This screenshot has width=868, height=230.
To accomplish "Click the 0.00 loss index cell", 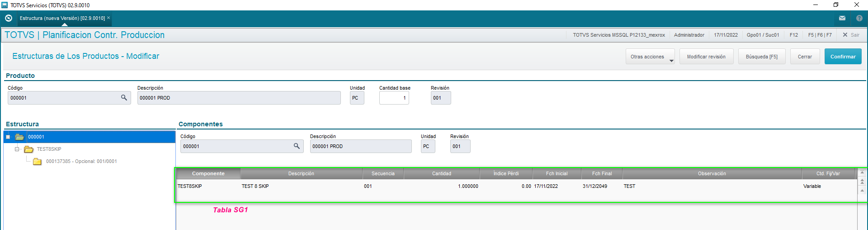I will (x=526, y=186).
